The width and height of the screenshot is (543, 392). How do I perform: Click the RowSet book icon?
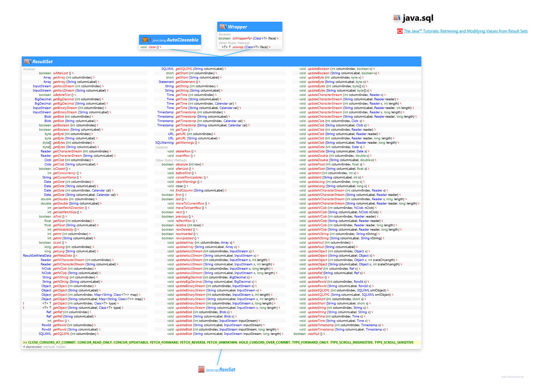(x=201, y=369)
